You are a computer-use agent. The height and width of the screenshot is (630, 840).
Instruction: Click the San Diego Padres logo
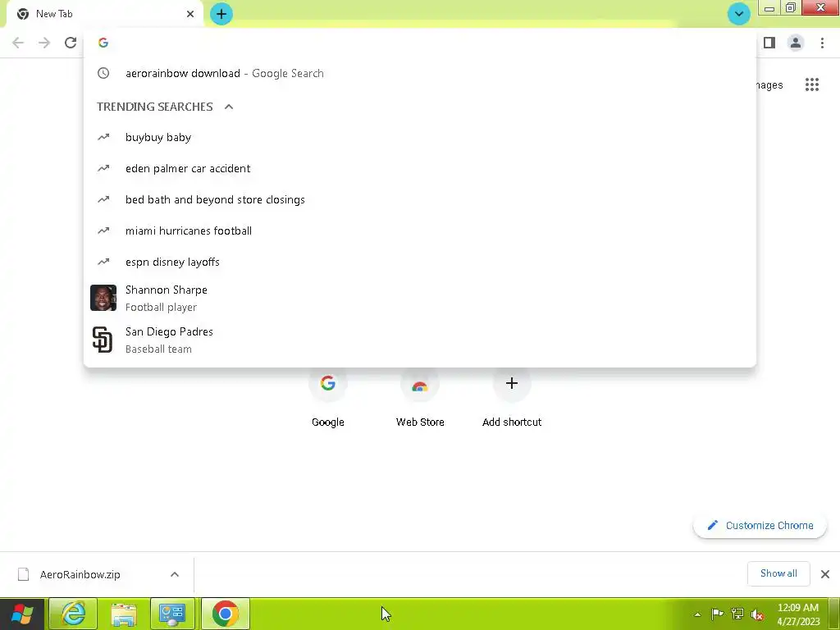pyautogui.click(x=103, y=340)
